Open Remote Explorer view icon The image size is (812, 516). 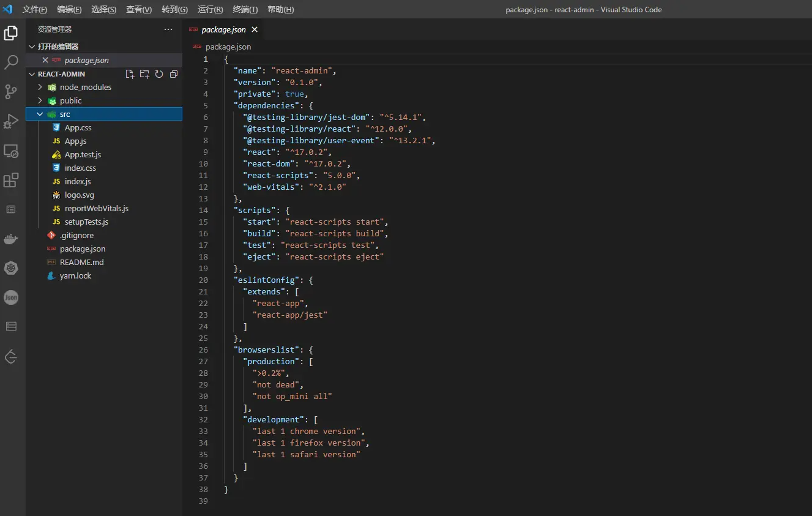[x=11, y=151]
